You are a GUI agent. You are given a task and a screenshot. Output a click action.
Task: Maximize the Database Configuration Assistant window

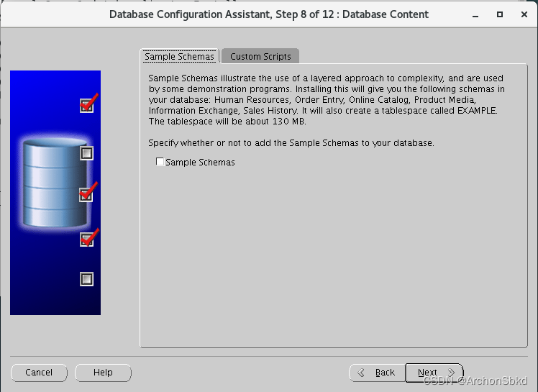pos(500,14)
